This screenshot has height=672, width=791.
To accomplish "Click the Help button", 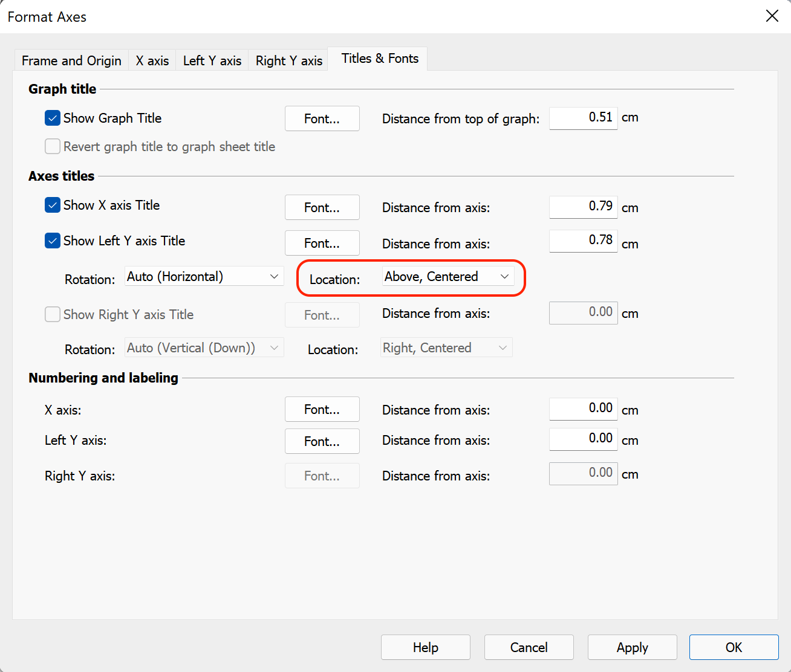I will 425,647.
